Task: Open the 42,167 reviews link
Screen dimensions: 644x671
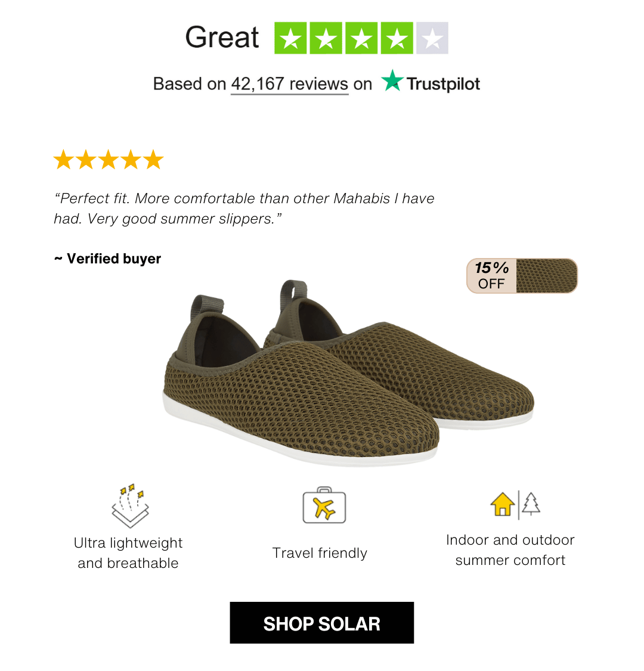Action: tap(289, 84)
